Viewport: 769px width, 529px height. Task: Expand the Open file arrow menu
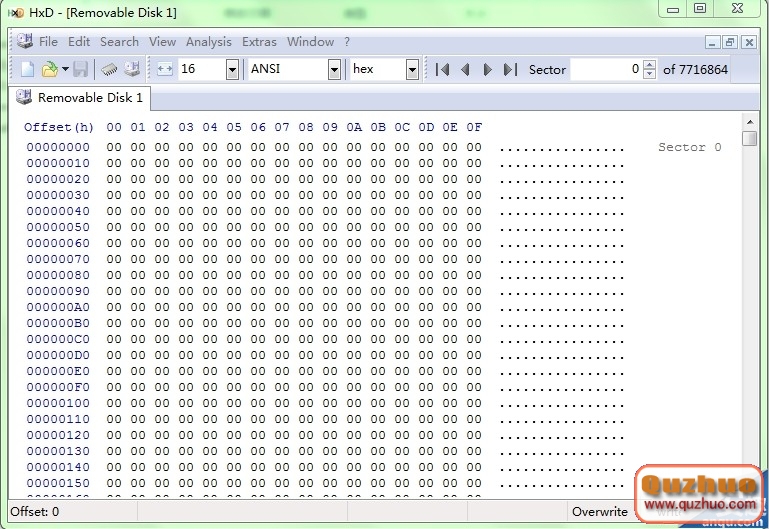tap(65, 70)
